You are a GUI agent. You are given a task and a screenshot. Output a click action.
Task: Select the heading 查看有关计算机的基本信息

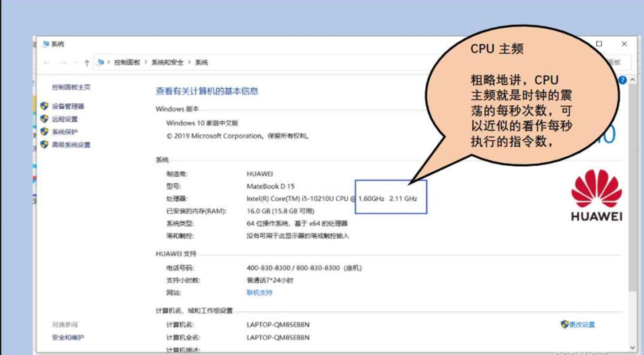point(207,91)
